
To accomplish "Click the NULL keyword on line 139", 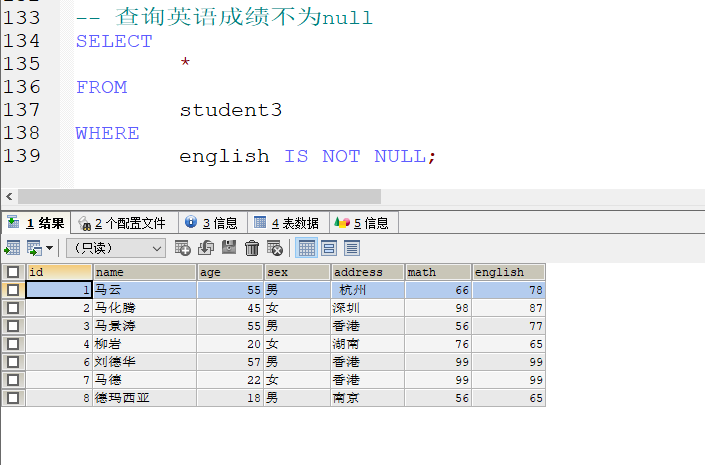I will pyautogui.click(x=400, y=156).
